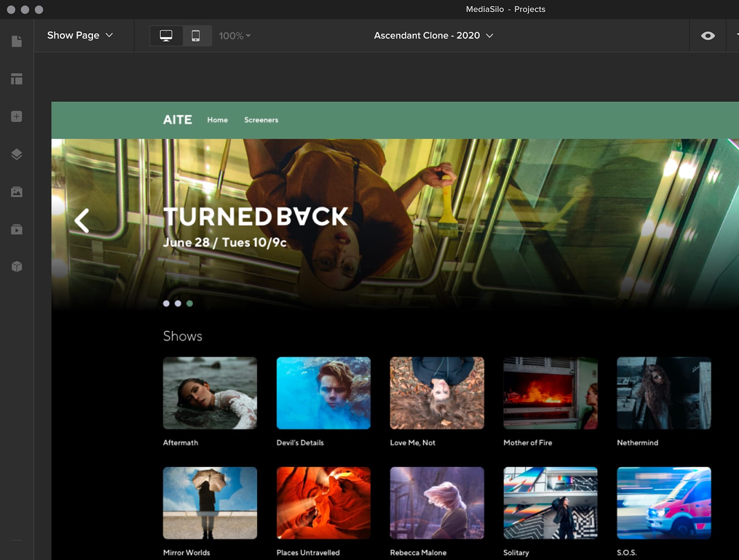Select the first carousel dot
Image resolution: width=739 pixels, height=560 pixels.
(166, 304)
